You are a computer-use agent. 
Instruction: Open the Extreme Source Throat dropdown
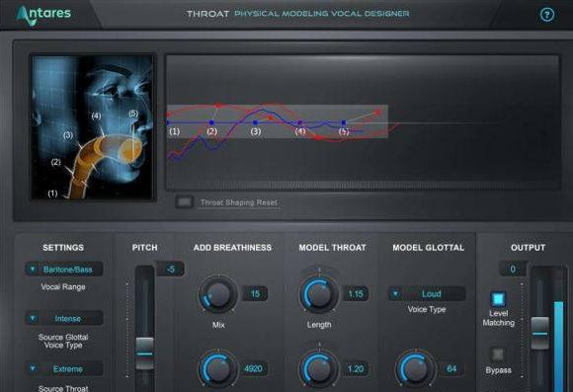coord(64,369)
